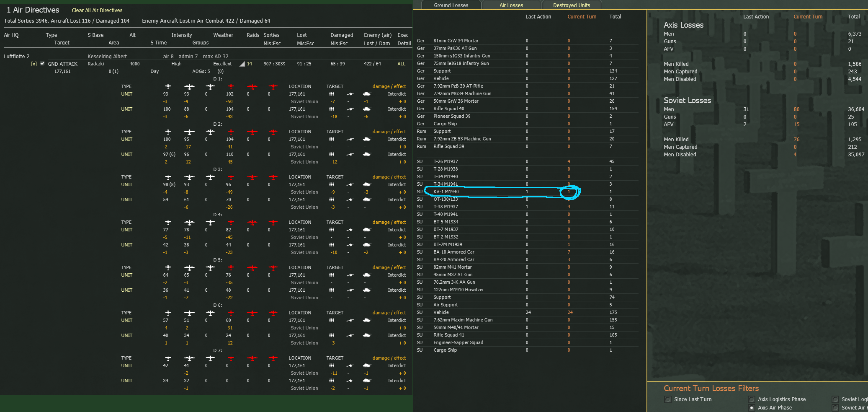Click the first white fighter icon under D 6
The height and width of the screenshot is (412, 868).
[x=168, y=313]
